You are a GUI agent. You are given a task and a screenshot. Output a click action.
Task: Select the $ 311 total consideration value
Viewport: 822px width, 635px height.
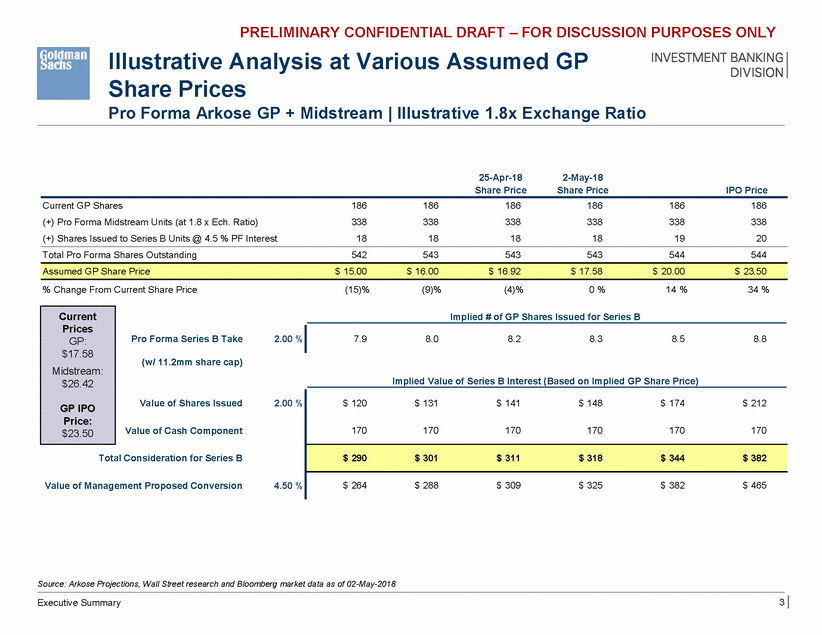coord(509,458)
